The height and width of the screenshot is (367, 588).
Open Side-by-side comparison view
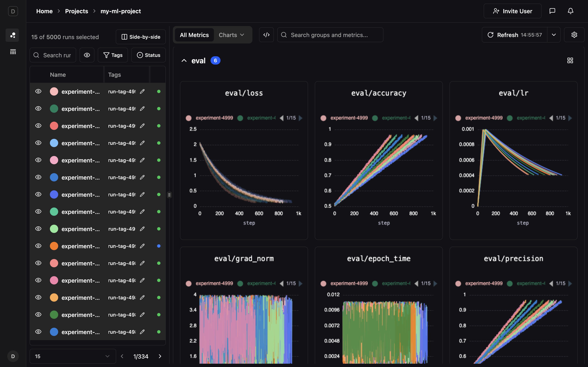click(x=141, y=37)
